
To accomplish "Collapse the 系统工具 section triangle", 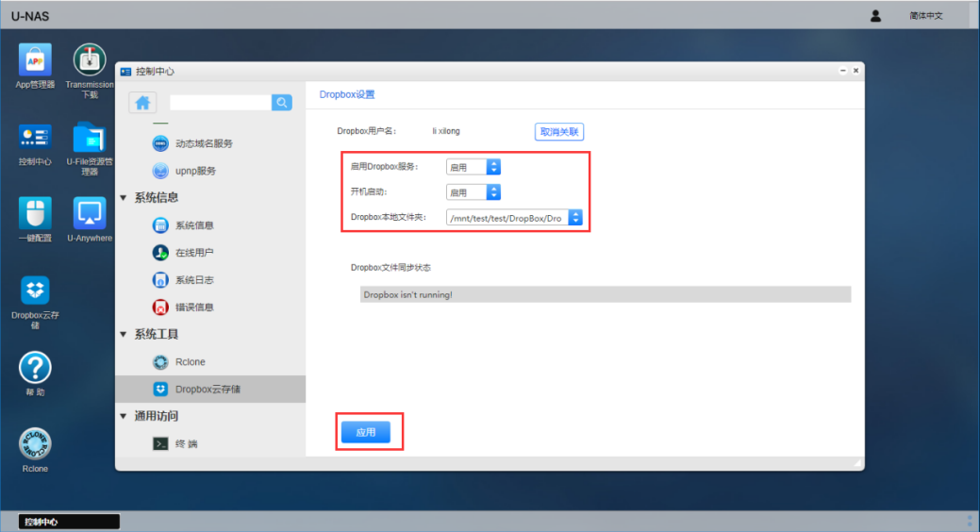I will coord(124,335).
